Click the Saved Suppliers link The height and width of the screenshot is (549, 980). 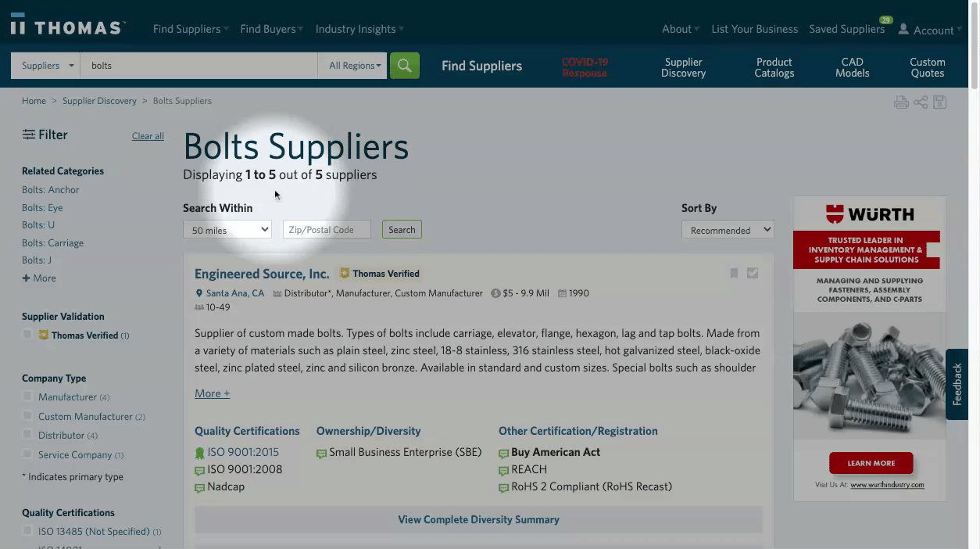[x=846, y=29]
